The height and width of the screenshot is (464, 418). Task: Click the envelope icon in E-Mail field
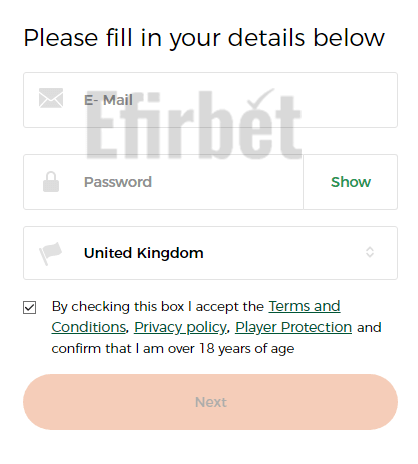pos(51,98)
